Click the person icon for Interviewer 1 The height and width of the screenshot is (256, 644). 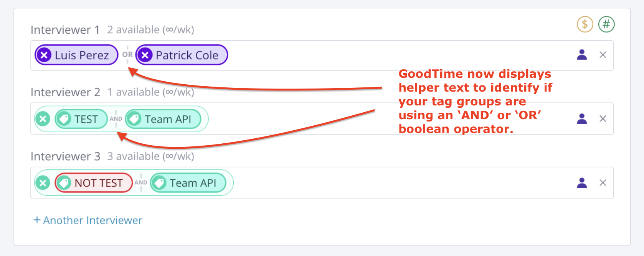point(582,55)
